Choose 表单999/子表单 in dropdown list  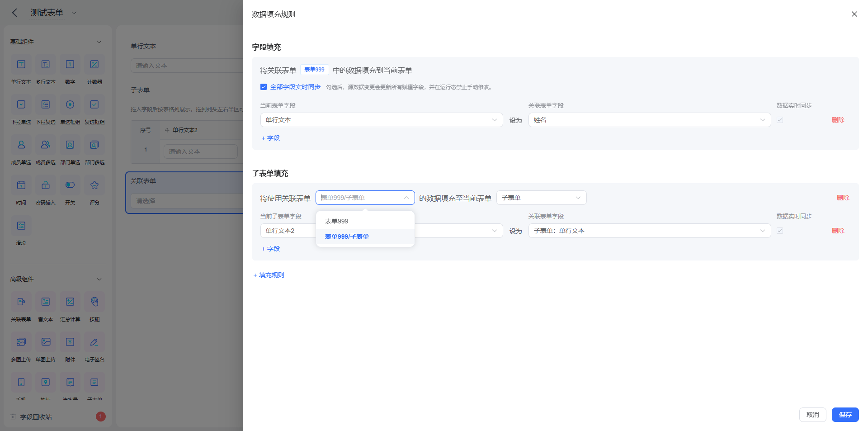[365, 237]
